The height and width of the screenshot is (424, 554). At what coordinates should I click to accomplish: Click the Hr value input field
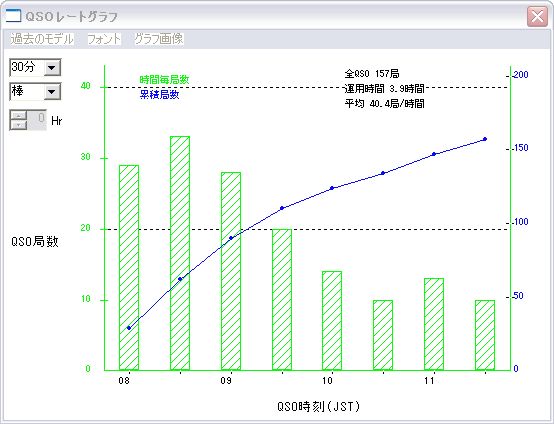pos(37,120)
